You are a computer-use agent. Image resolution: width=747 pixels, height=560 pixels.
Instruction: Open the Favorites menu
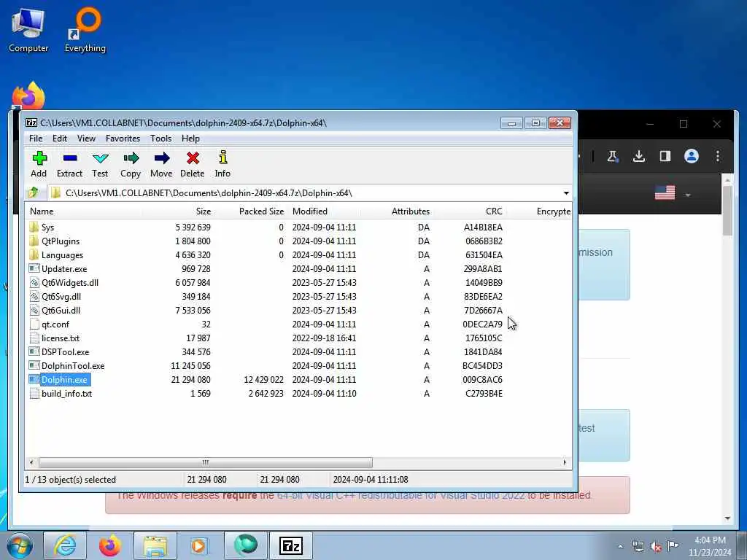coord(123,139)
